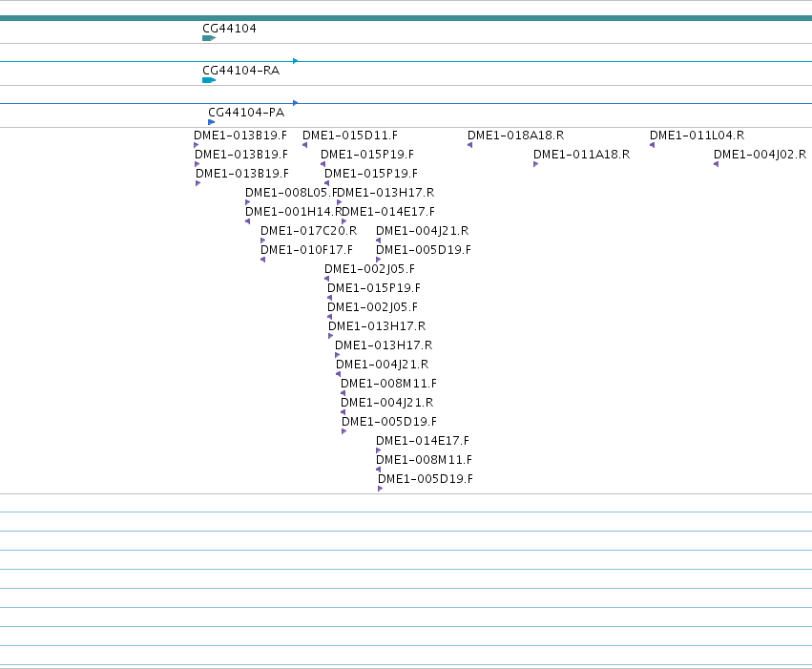812x669 pixels.
Task: Select the DME1-008L05.F feature label
Action: tap(291, 193)
